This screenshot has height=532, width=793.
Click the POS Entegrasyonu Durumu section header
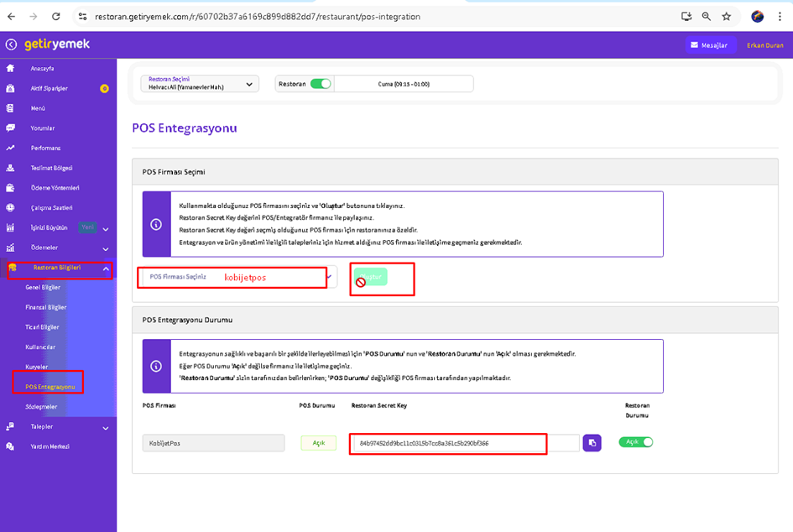point(187,320)
